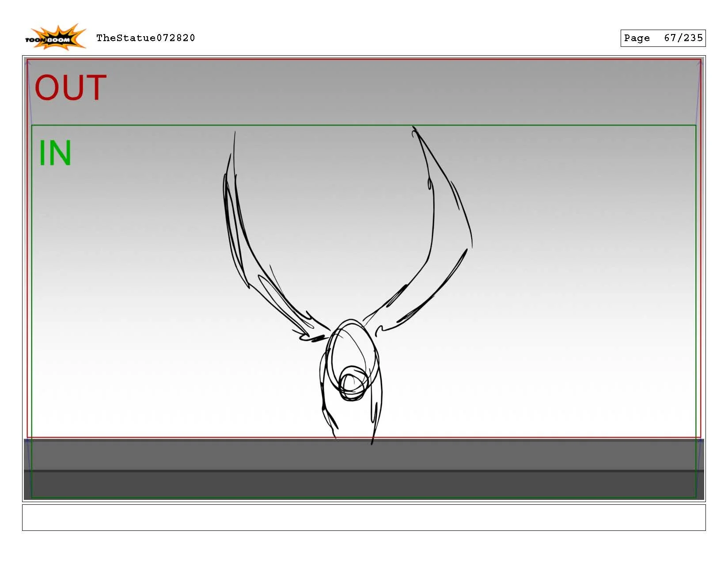The image size is (728, 564).
Task: Select the Page 67/235 indicator
Action: [663, 38]
